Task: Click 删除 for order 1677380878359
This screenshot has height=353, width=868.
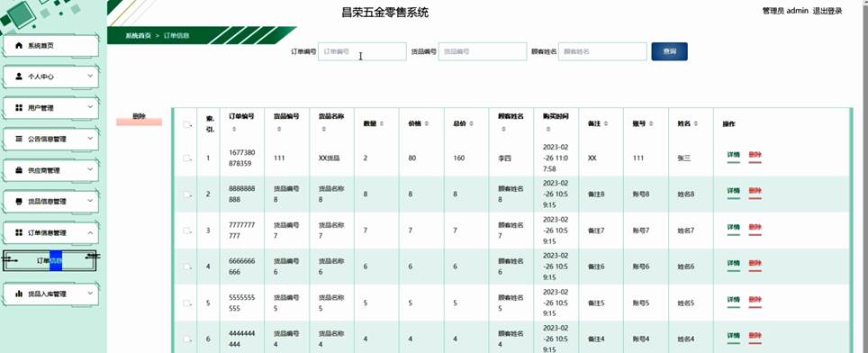Action: 755,156
